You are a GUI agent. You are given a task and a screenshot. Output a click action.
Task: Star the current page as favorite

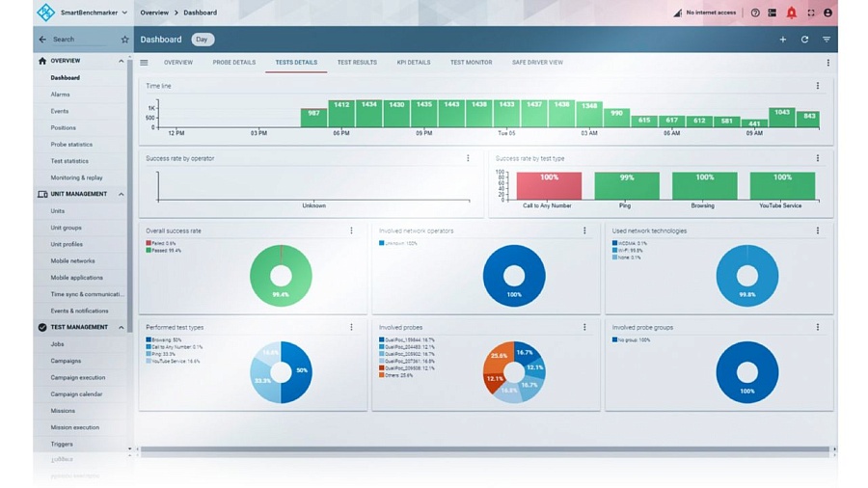click(124, 40)
